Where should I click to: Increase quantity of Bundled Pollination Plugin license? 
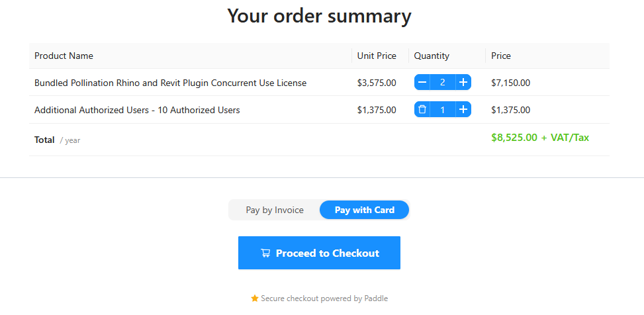coord(463,83)
